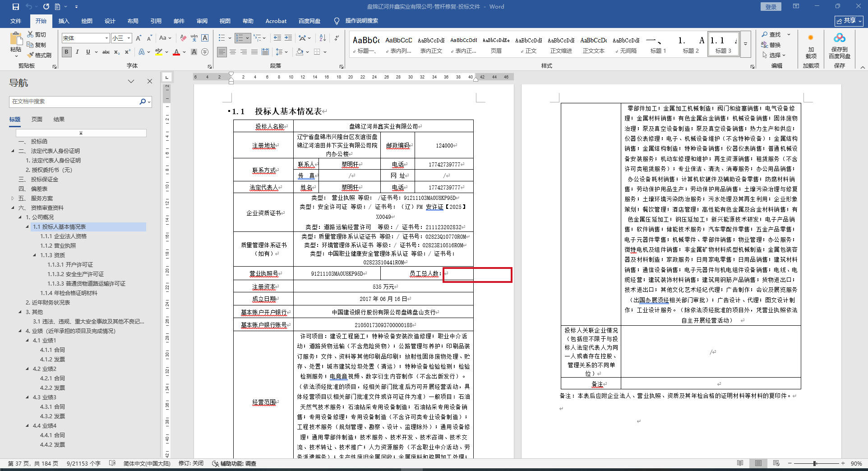
Task: Click the Format Painter (格式刷) icon
Action: (x=31, y=55)
